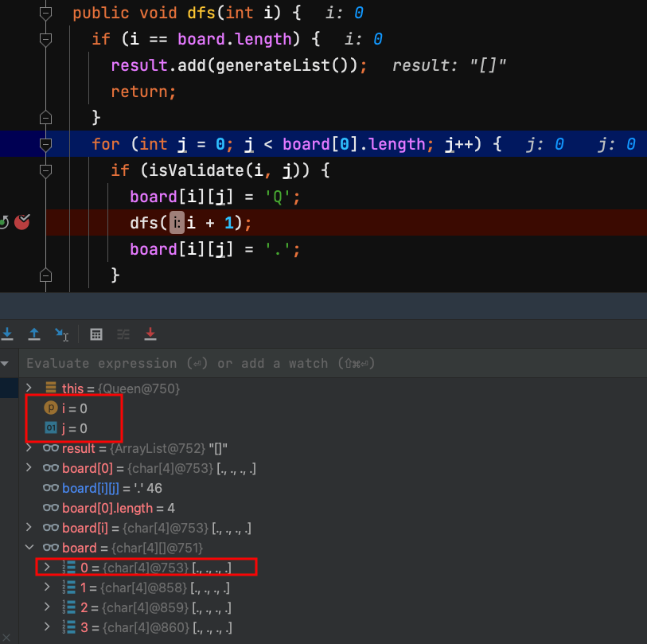Click the recursive call gutter icon

[4, 222]
